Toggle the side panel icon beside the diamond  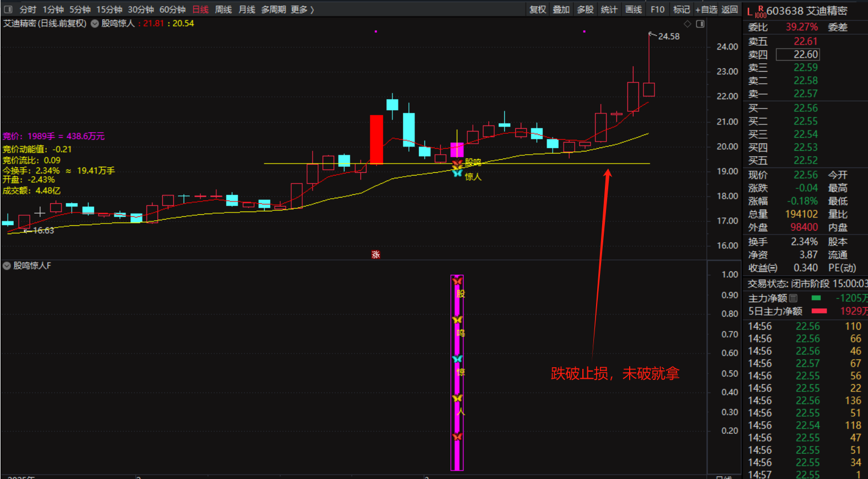pyautogui.click(x=700, y=24)
